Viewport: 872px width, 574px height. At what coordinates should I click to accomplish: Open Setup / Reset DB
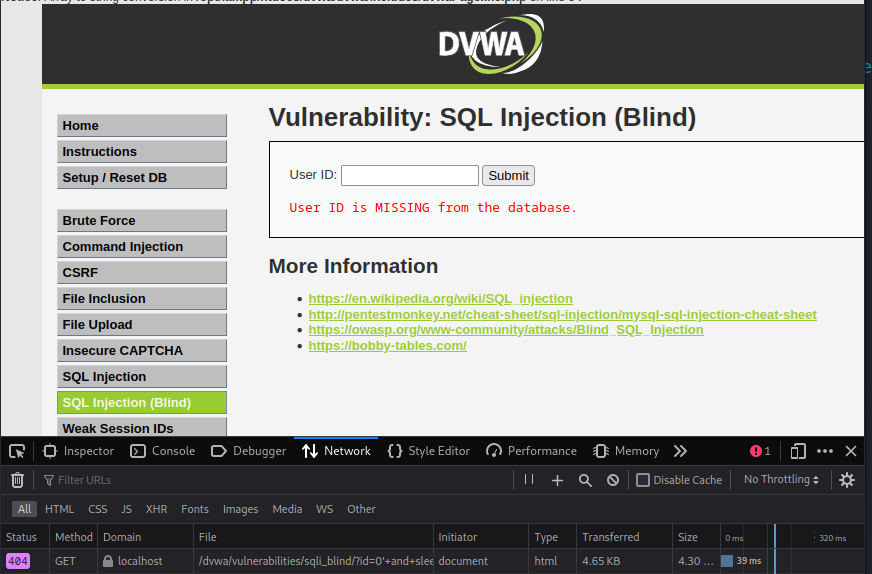(x=142, y=178)
